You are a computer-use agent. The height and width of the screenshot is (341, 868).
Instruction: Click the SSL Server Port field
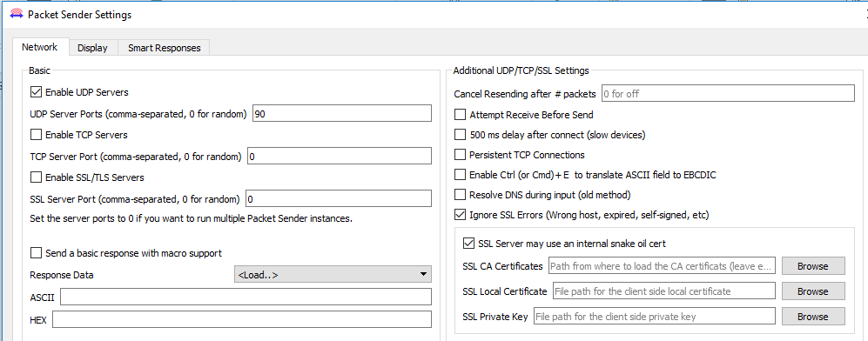tap(338, 198)
